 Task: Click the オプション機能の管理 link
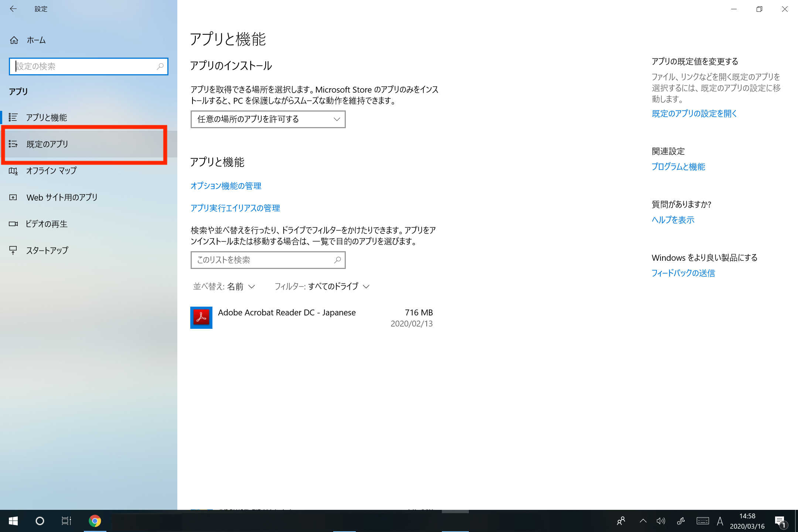point(226,186)
